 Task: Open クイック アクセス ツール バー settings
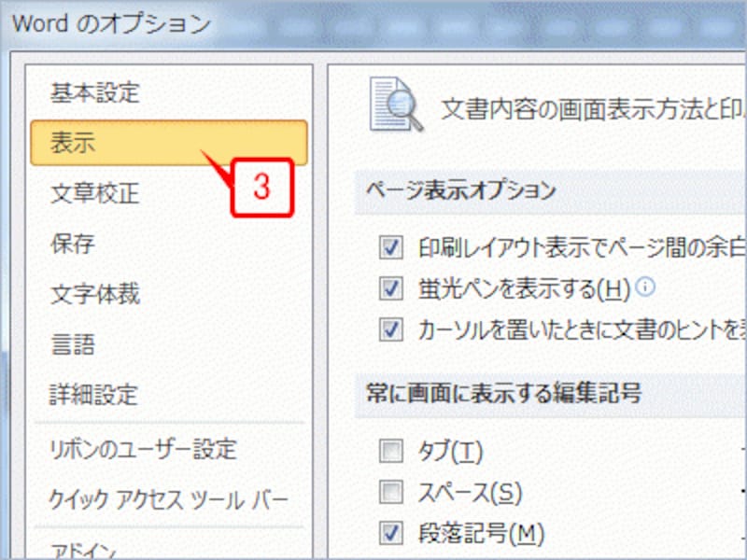pos(169,500)
